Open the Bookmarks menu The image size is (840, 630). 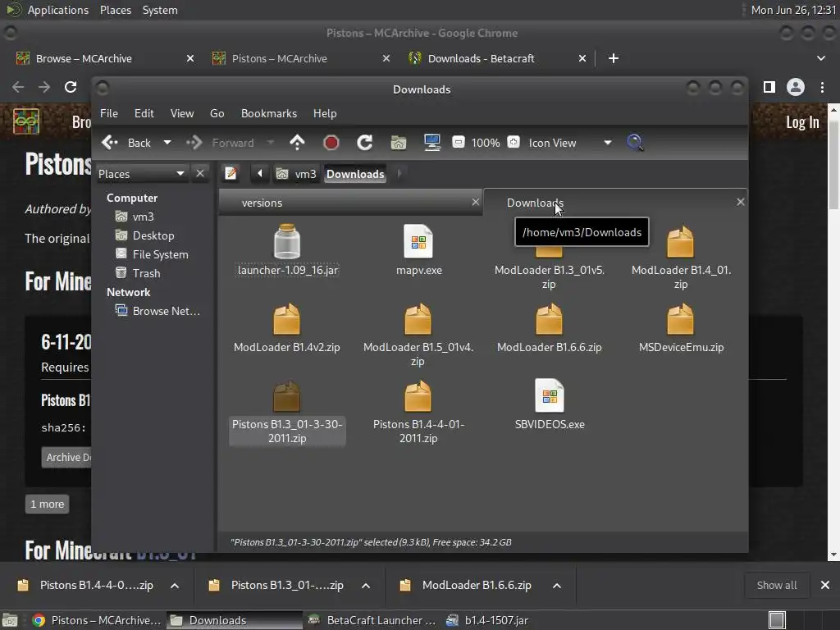(x=269, y=113)
